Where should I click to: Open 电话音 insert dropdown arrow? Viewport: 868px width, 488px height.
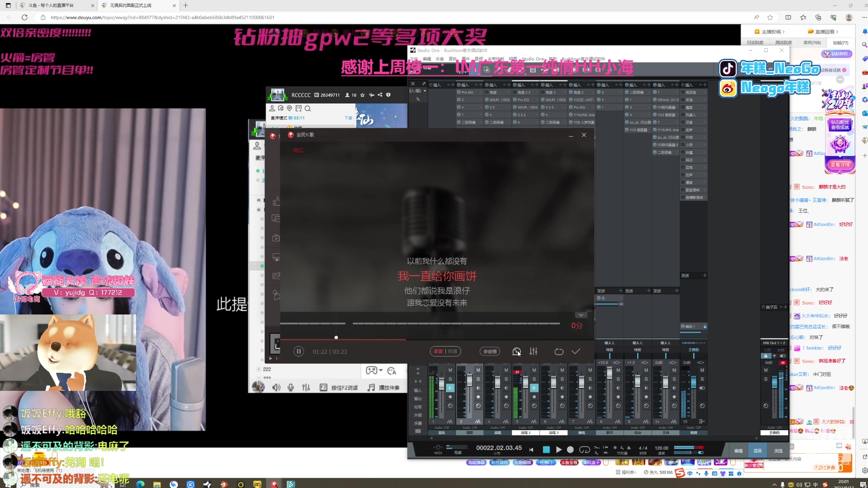tap(704, 92)
